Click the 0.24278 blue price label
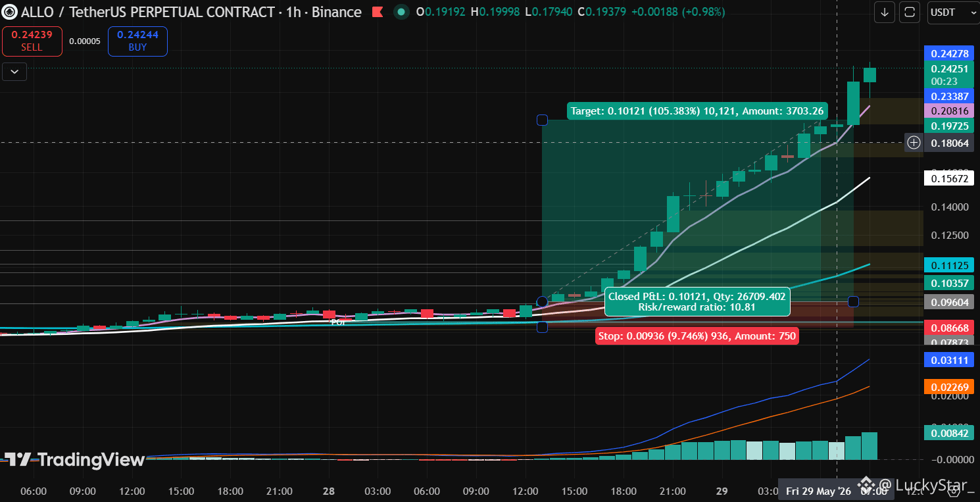The width and height of the screenshot is (980, 502). [948, 53]
